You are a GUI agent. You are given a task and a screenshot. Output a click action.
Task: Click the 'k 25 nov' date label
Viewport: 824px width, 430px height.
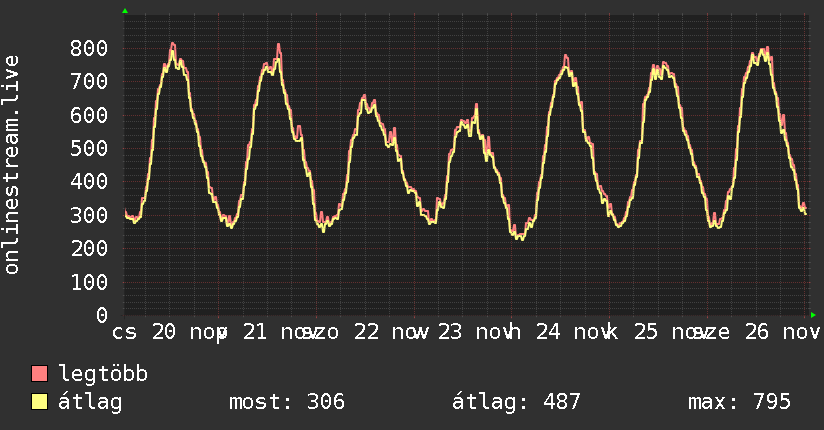click(x=658, y=332)
